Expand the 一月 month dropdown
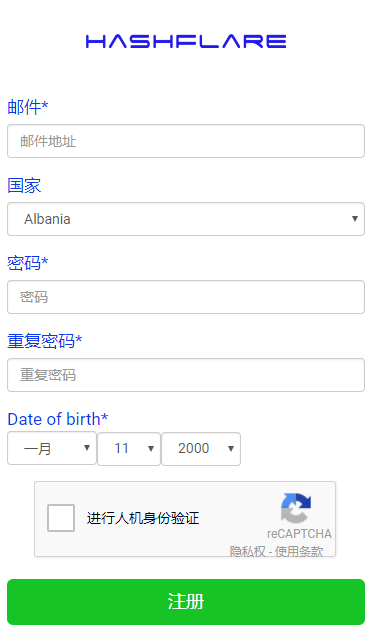 pyautogui.click(x=52, y=448)
